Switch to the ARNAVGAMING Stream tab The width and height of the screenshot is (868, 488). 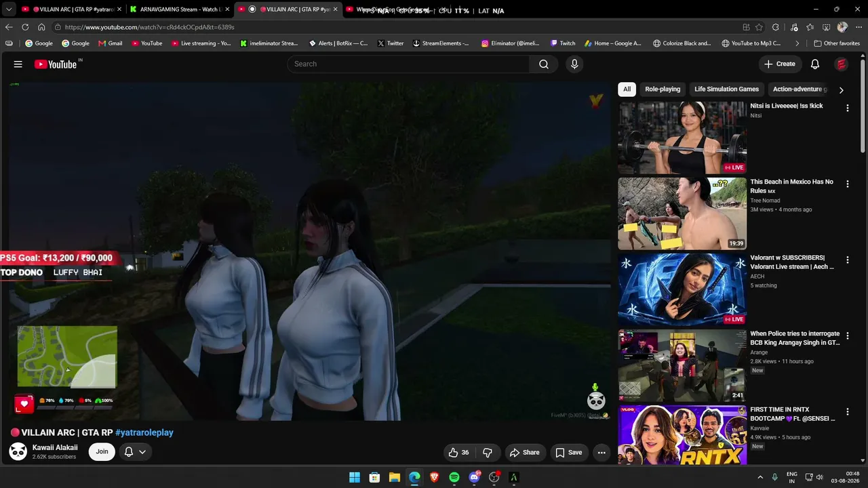(180, 9)
